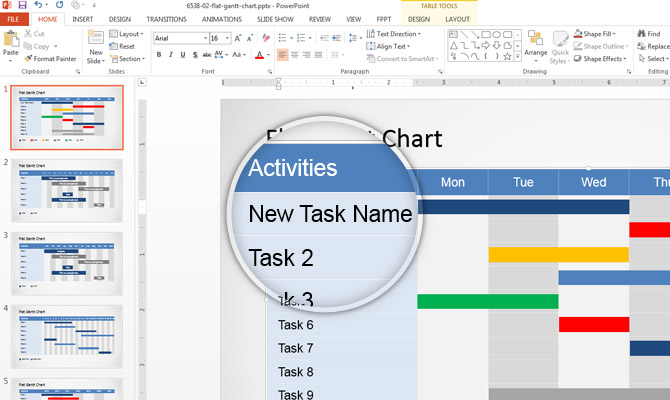Decrease the list indent level

point(324,38)
